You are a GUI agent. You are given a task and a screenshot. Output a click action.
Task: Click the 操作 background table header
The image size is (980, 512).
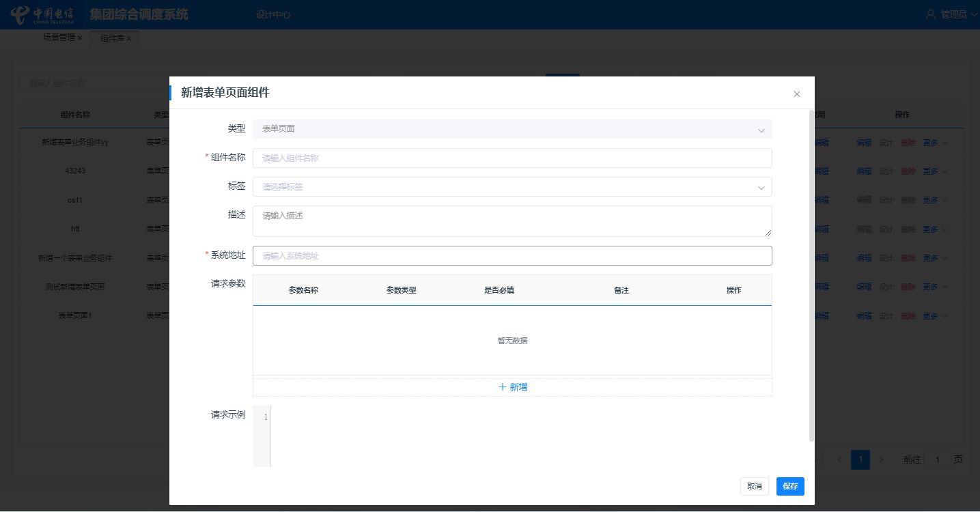coord(902,115)
